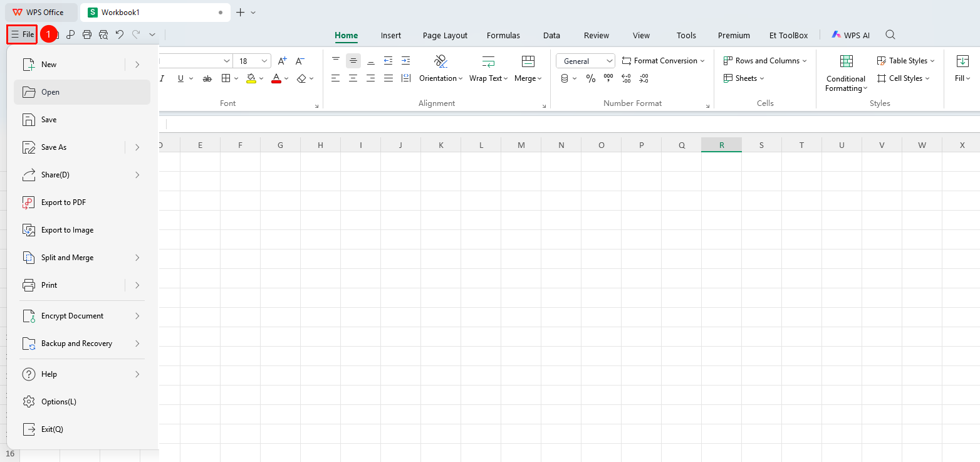Image resolution: width=980 pixels, height=462 pixels.
Task: Click the Borders icon
Action: [226, 78]
